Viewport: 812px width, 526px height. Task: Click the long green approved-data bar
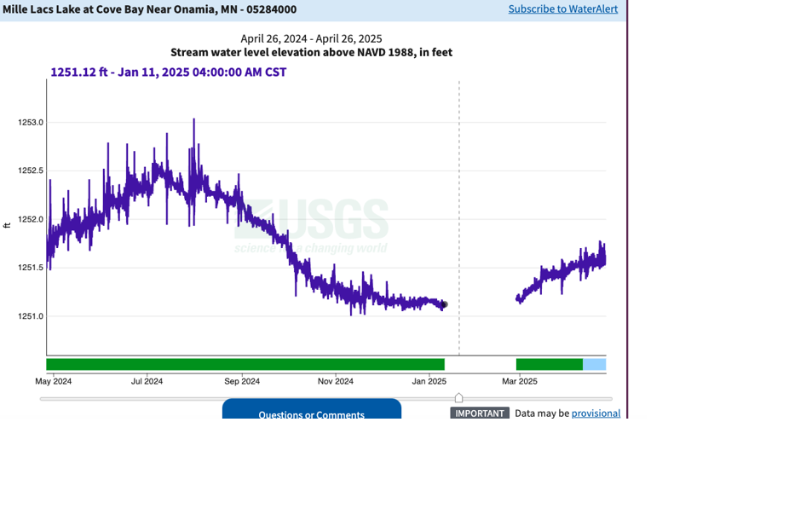(245, 364)
